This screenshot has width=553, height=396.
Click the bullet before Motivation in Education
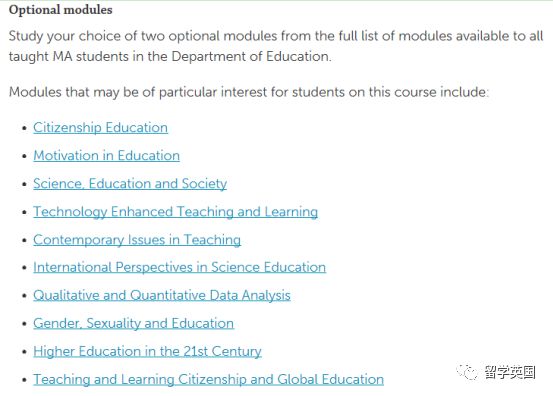tap(24, 156)
